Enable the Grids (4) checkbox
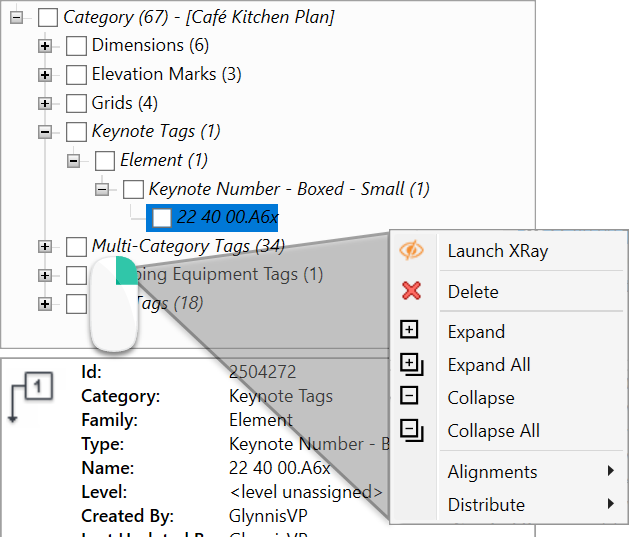Viewport: 629px width, 537px height. point(76,103)
